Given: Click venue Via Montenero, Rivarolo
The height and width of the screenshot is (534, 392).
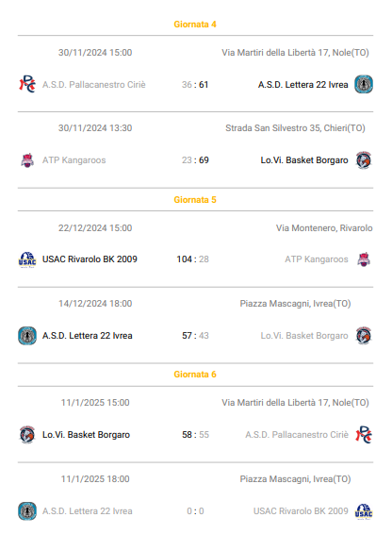Looking at the screenshot, I should point(324,227).
